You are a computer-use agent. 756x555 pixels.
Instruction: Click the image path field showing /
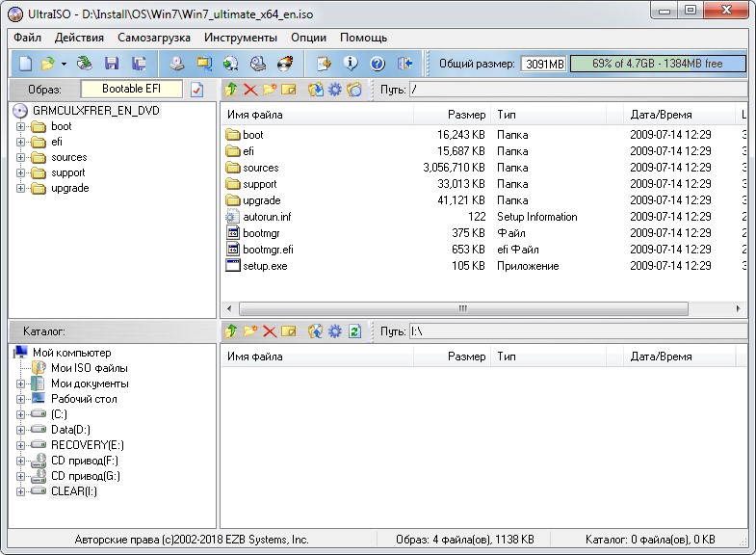[x=578, y=90]
